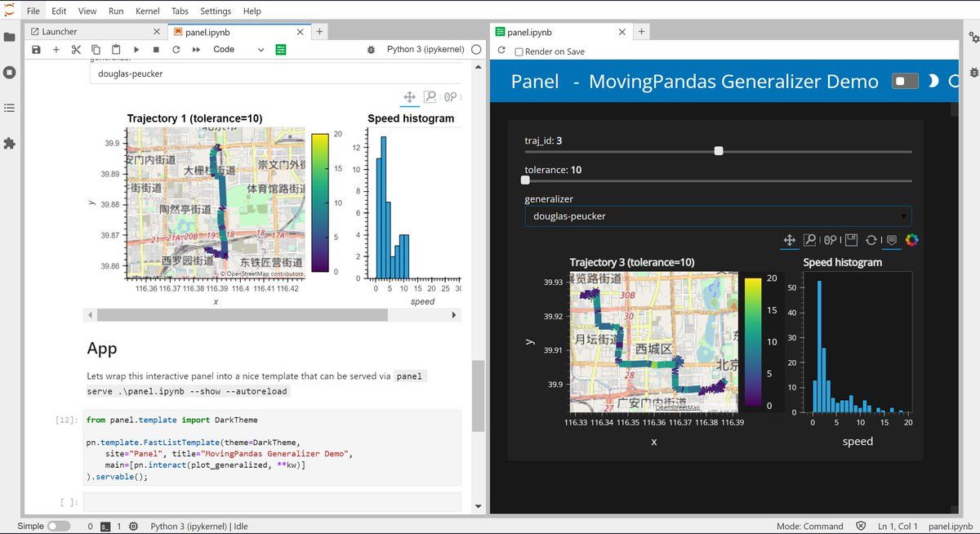Render notebook with the green Panel icon

coord(281,50)
